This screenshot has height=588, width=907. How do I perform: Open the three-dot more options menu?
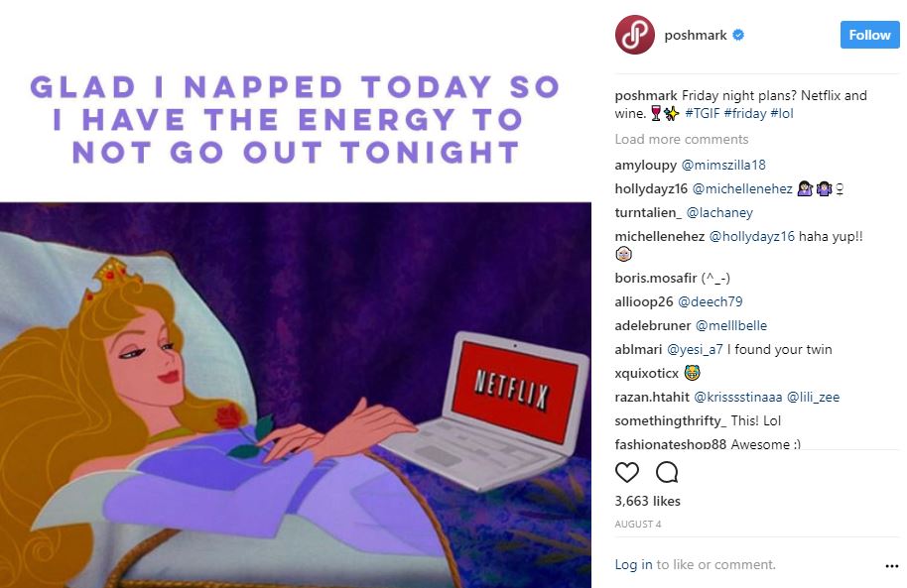coord(891,566)
